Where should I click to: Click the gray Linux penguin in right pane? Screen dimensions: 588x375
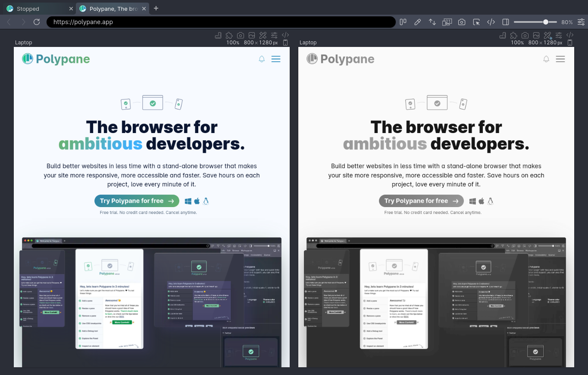(491, 201)
